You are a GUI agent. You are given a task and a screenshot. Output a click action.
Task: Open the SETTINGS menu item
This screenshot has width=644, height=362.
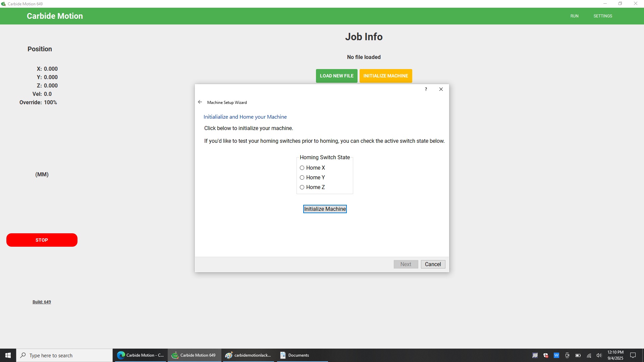(x=603, y=16)
